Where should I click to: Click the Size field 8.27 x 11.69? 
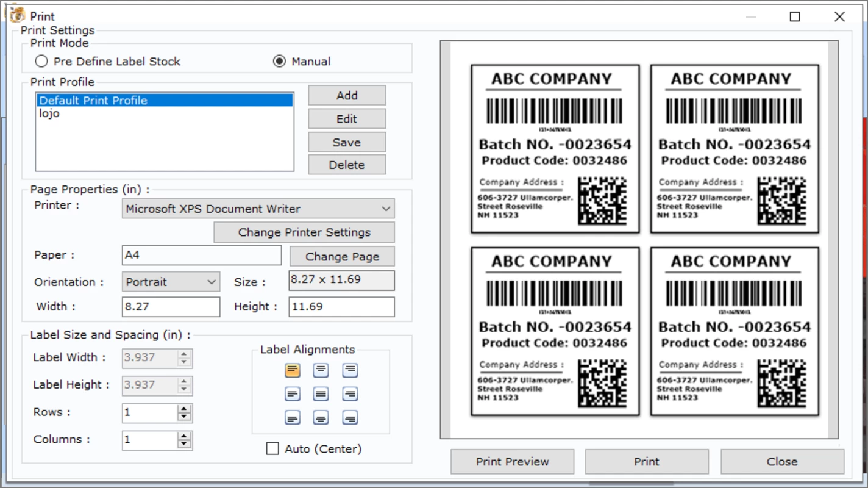(341, 280)
